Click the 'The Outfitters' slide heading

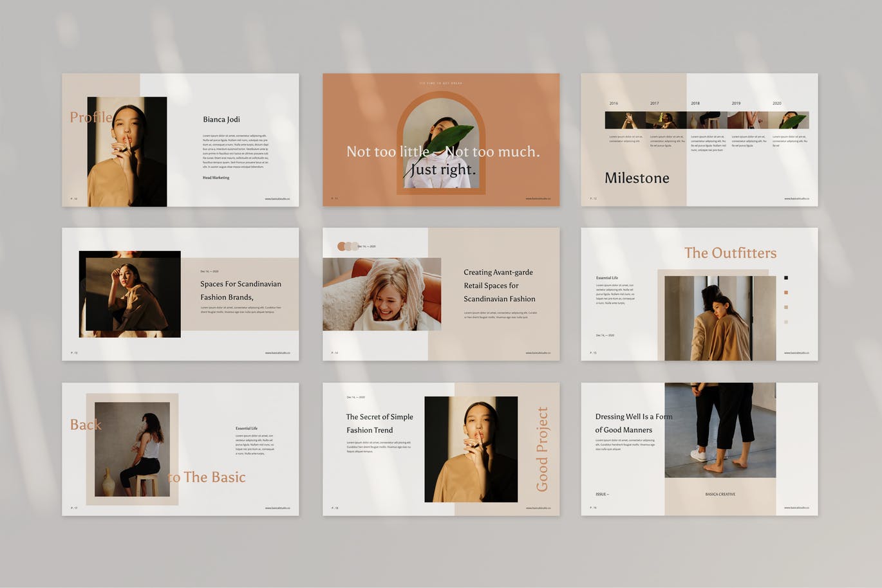[x=730, y=253]
